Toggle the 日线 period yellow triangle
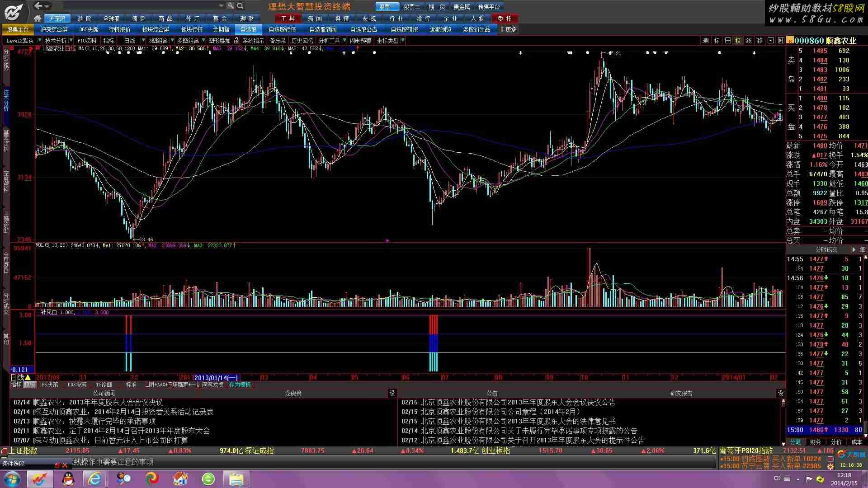This screenshot has height=488, width=868. (x=28, y=378)
